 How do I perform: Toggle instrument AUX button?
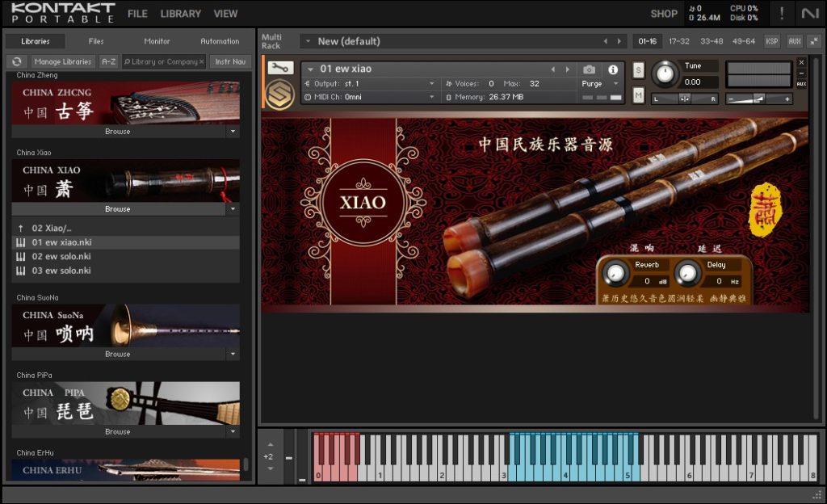[x=801, y=84]
